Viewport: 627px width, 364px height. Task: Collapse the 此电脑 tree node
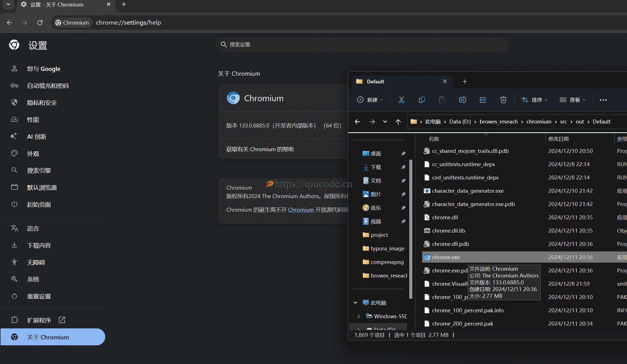point(355,303)
